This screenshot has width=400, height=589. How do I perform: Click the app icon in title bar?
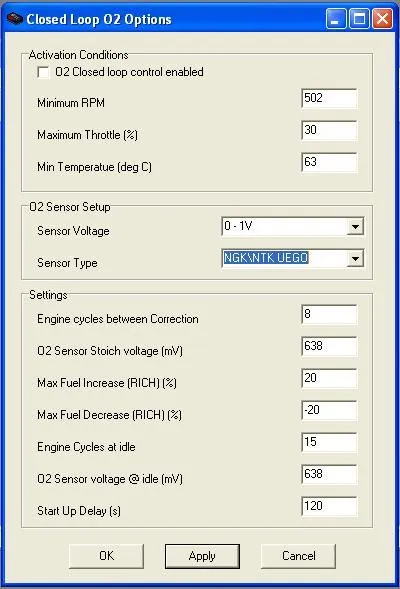[x=15, y=18]
